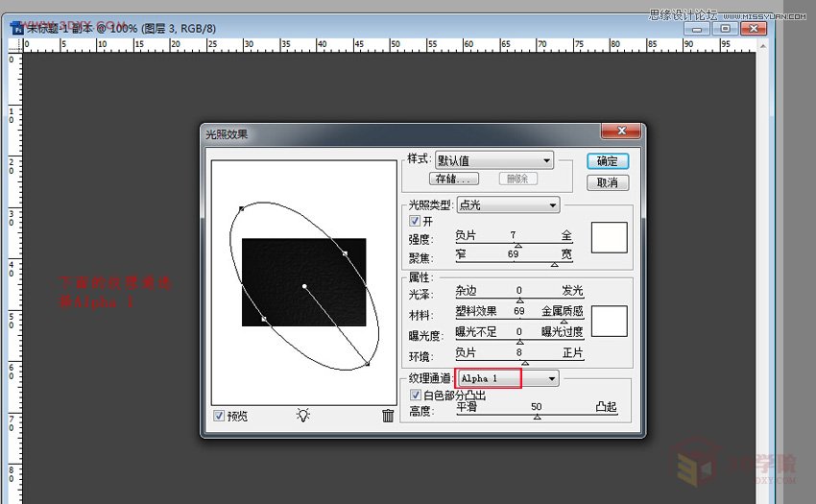Click the 光泽 gloss slider handle

click(x=520, y=300)
